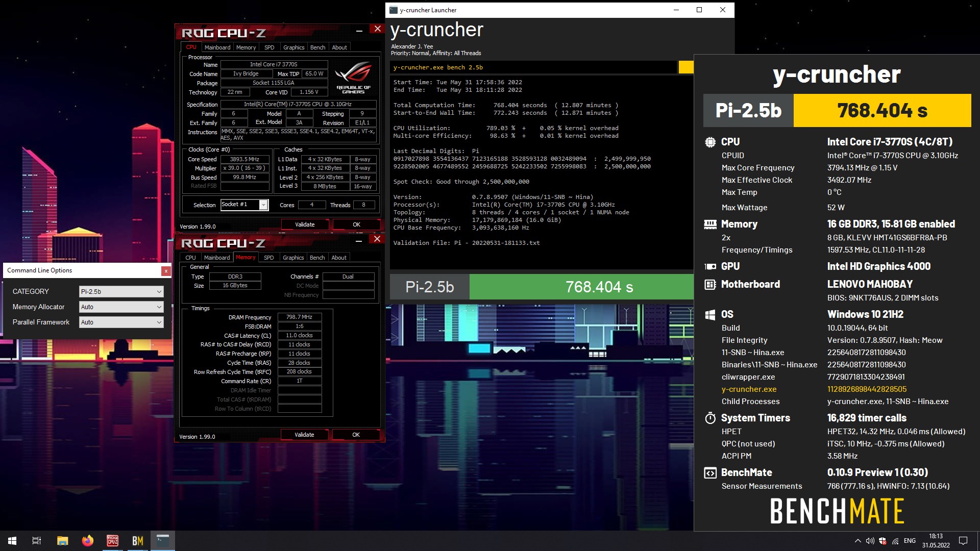Click the Intel Core i7 3770S name field
The height and width of the screenshot is (551, 980).
click(x=274, y=64)
